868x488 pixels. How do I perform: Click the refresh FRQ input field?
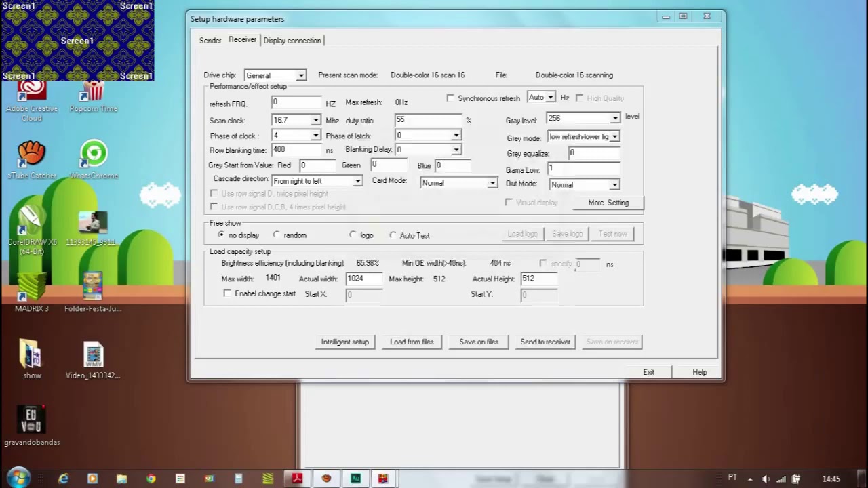point(296,102)
